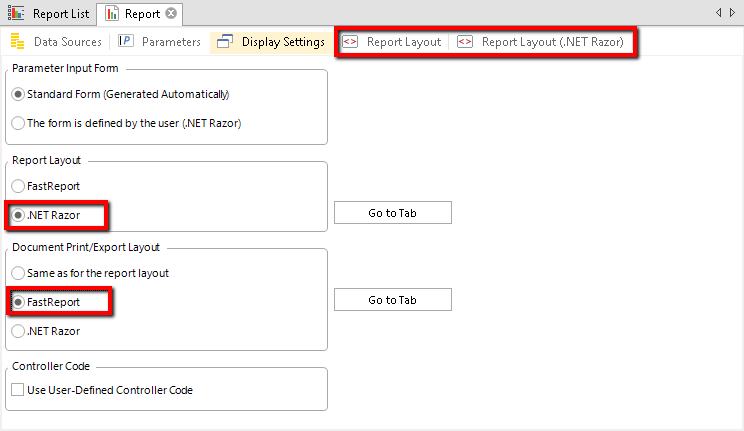Choose the user-defined form (.NET Razor) option
This screenshot has width=744, height=431.
click(18, 123)
